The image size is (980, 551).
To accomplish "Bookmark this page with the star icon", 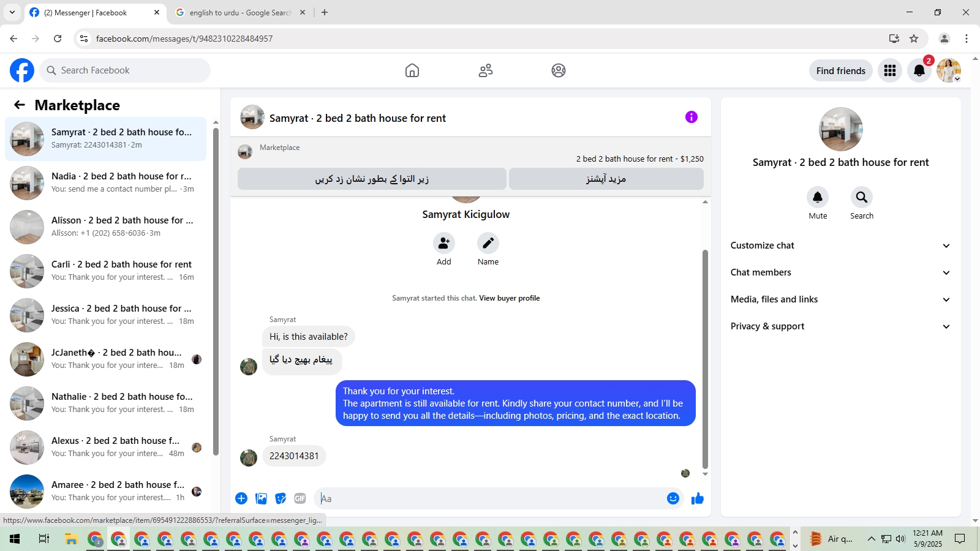I will (914, 39).
